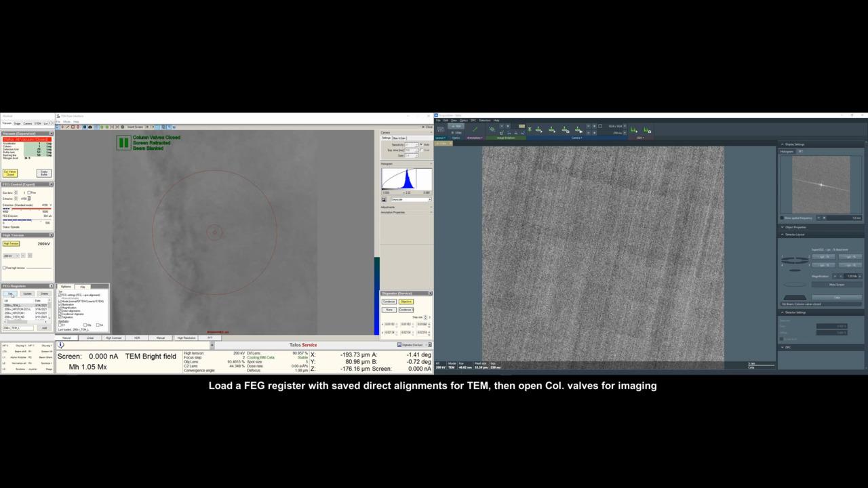Viewport: 868px width, 488px height.
Task: Click the green annotation pencil icon in Velox
Action: [475, 129]
